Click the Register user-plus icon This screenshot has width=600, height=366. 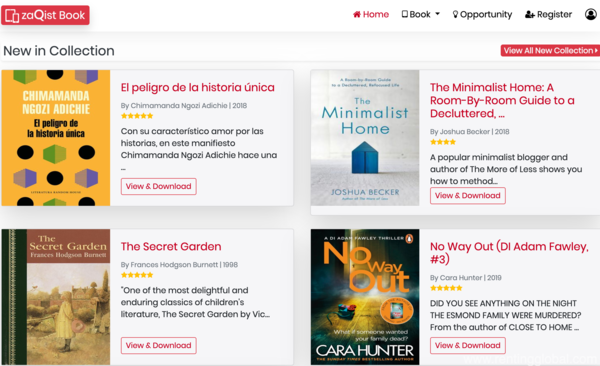pyautogui.click(x=530, y=15)
